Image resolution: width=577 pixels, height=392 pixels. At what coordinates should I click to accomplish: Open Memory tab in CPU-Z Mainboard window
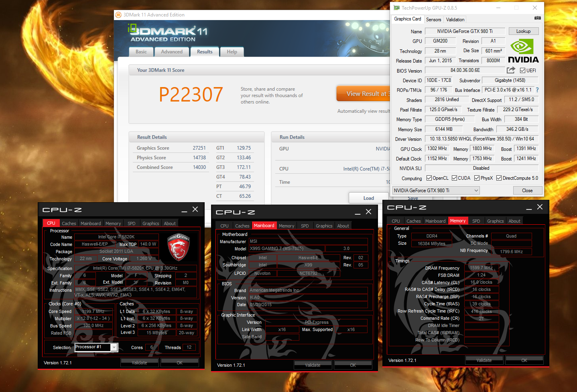point(286,226)
